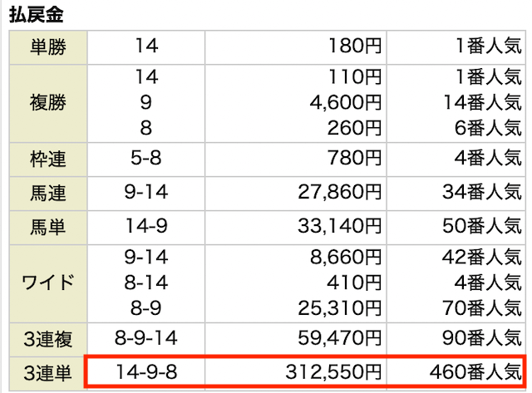Click the 5-8 bracket combination
532x393 pixels.
pos(146,159)
